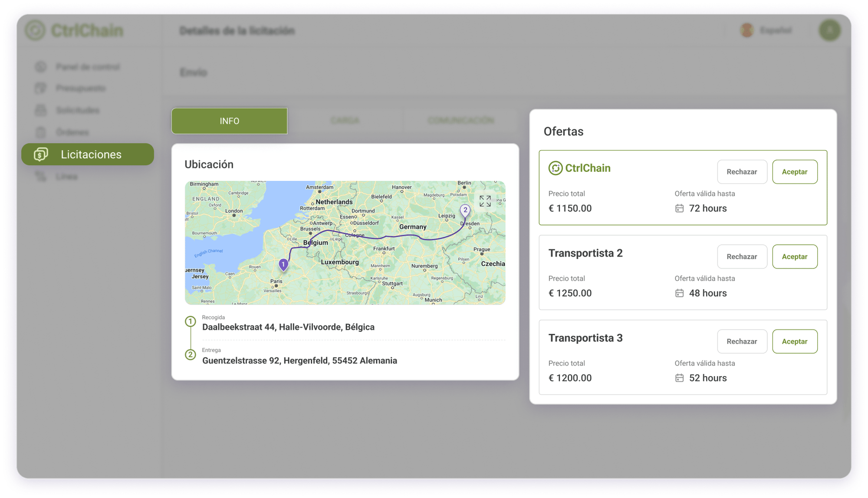Select the INFO tab

tap(229, 121)
